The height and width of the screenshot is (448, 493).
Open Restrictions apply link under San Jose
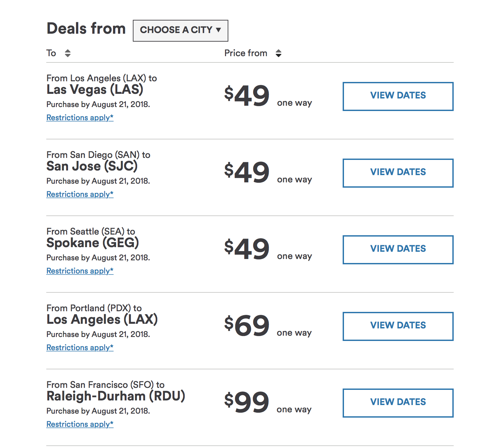click(x=80, y=194)
